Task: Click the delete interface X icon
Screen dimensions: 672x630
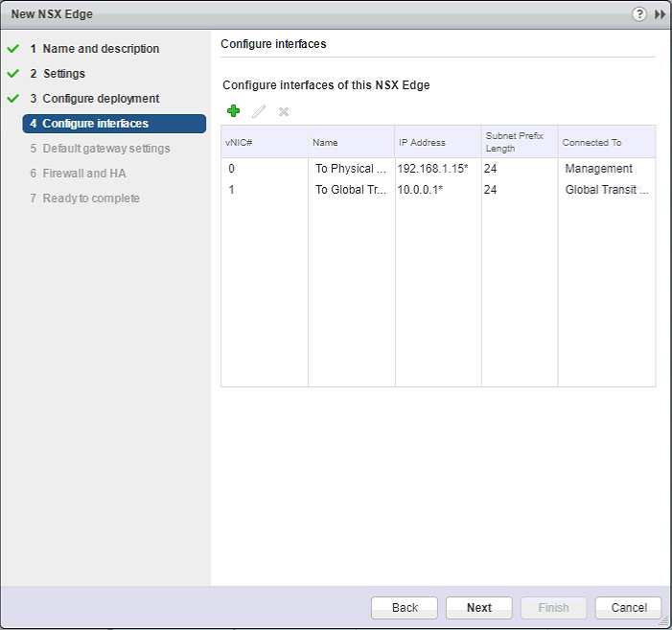Action: tap(283, 112)
